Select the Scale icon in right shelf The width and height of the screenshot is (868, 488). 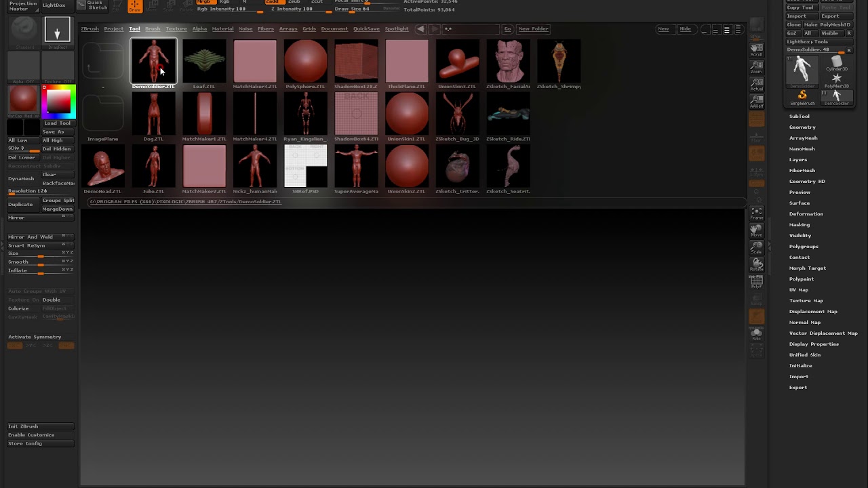tap(756, 247)
